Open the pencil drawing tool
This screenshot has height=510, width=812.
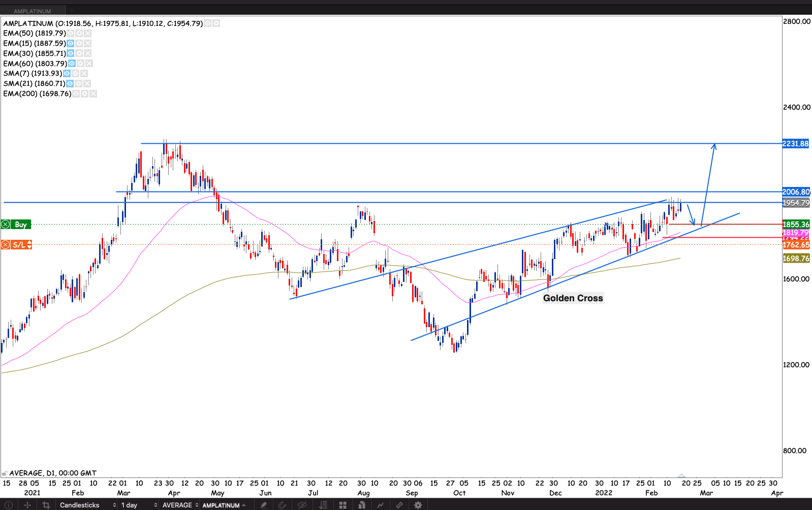click(x=263, y=505)
